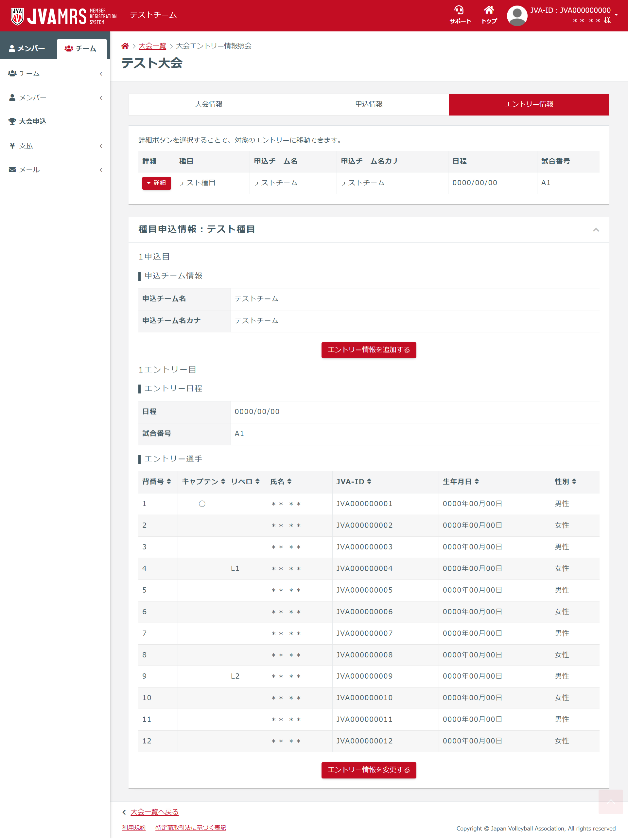Switch to the 申込情報 tab
Viewport: 628px width, 840px height.
pyautogui.click(x=369, y=104)
